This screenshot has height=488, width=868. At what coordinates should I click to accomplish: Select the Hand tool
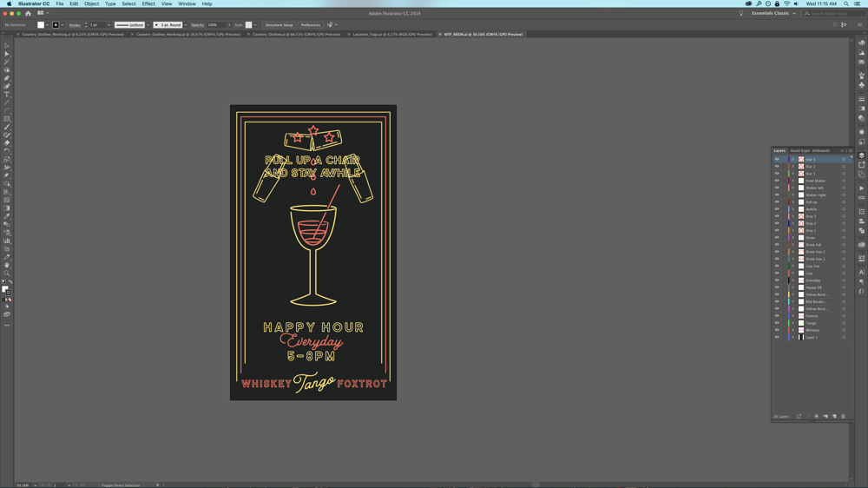(7, 265)
